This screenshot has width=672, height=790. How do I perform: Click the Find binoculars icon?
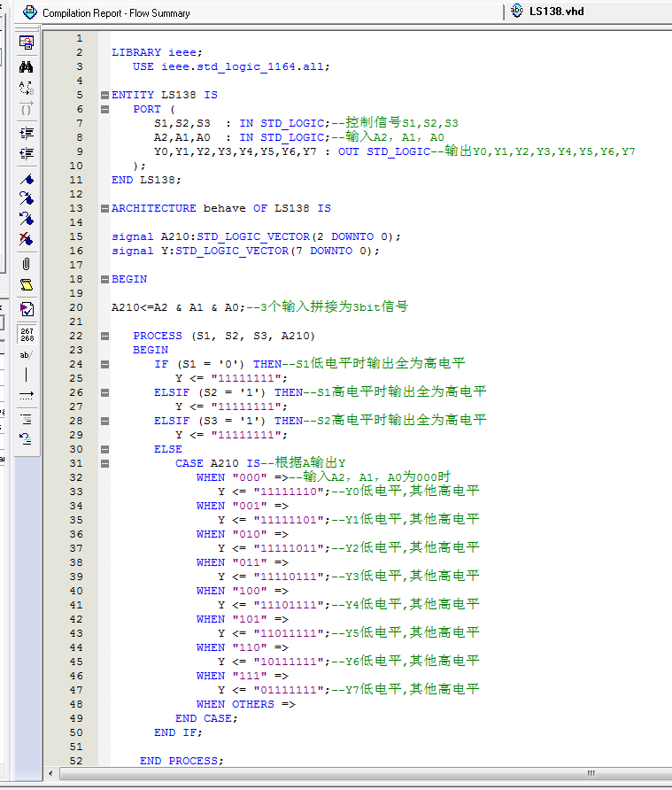27,66
